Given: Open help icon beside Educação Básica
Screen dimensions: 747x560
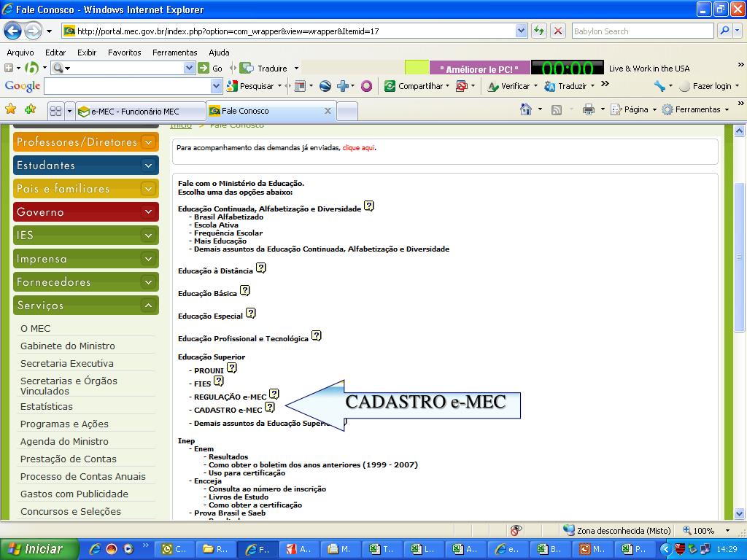Looking at the screenshot, I should tap(245, 290).
